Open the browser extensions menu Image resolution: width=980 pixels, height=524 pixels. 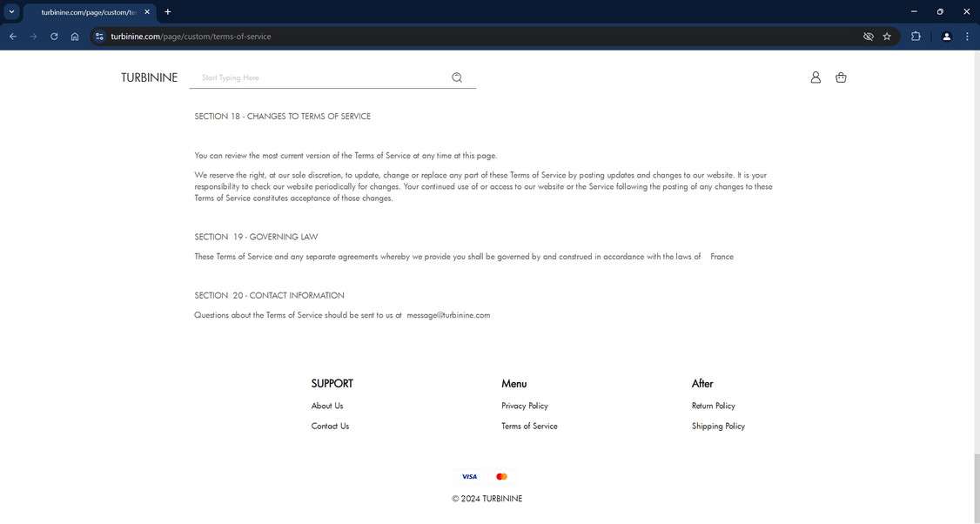pyautogui.click(x=916, y=37)
